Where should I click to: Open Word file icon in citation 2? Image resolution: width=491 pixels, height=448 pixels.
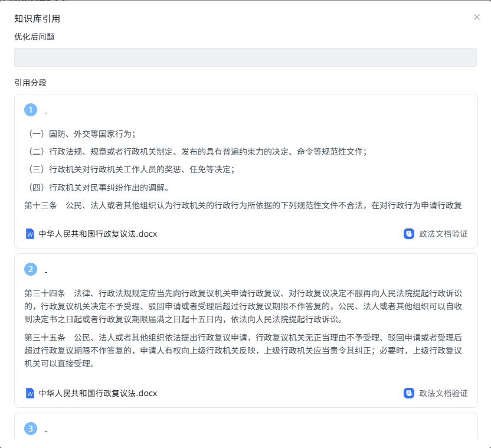pyautogui.click(x=30, y=393)
